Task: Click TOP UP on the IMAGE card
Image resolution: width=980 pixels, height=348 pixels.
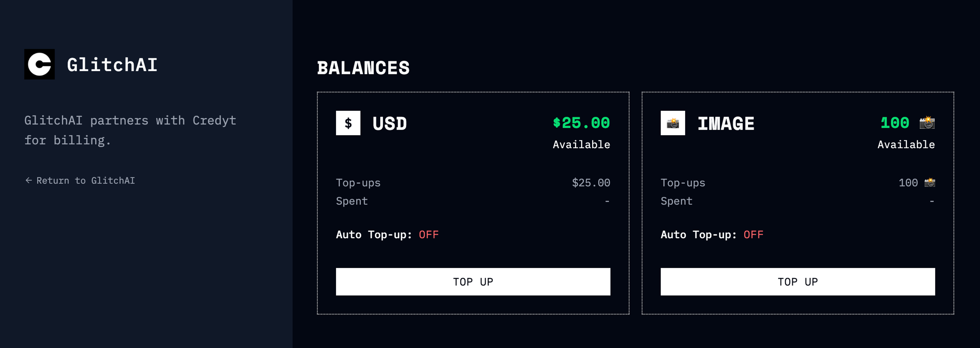Action: click(x=798, y=281)
